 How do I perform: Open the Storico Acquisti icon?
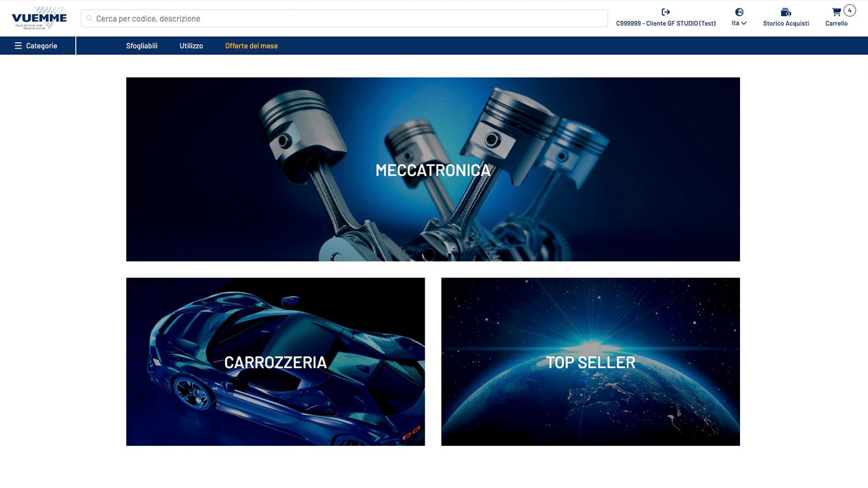[785, 12]
